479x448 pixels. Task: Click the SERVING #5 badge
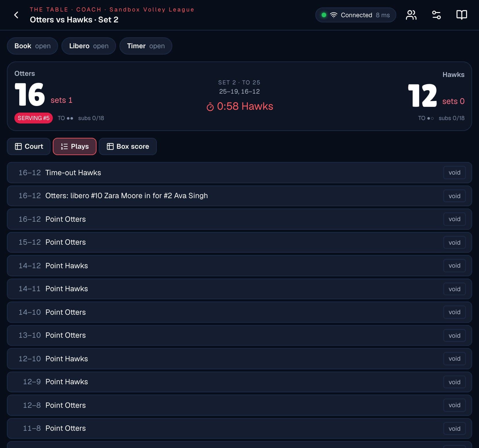coord(34,118)
